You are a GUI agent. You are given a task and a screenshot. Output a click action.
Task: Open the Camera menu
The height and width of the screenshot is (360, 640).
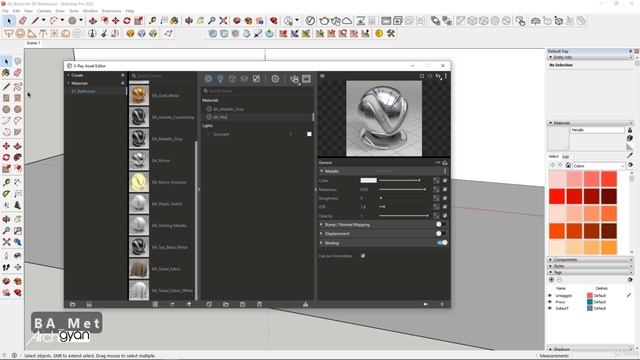[44, 11]
